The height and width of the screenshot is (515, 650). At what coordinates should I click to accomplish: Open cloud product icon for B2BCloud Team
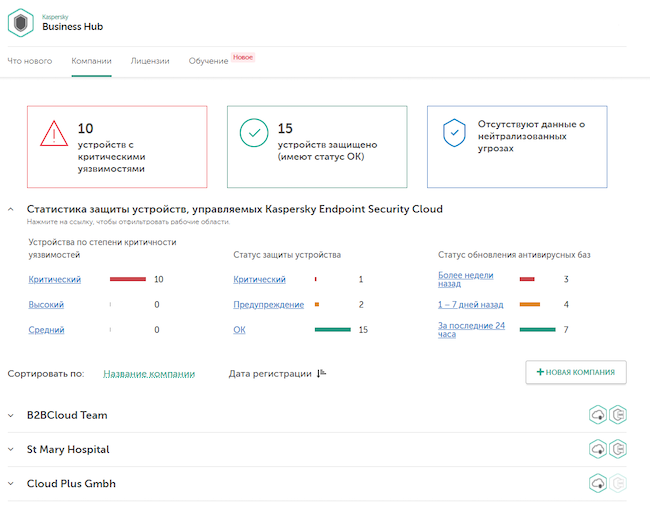point(598,415)
